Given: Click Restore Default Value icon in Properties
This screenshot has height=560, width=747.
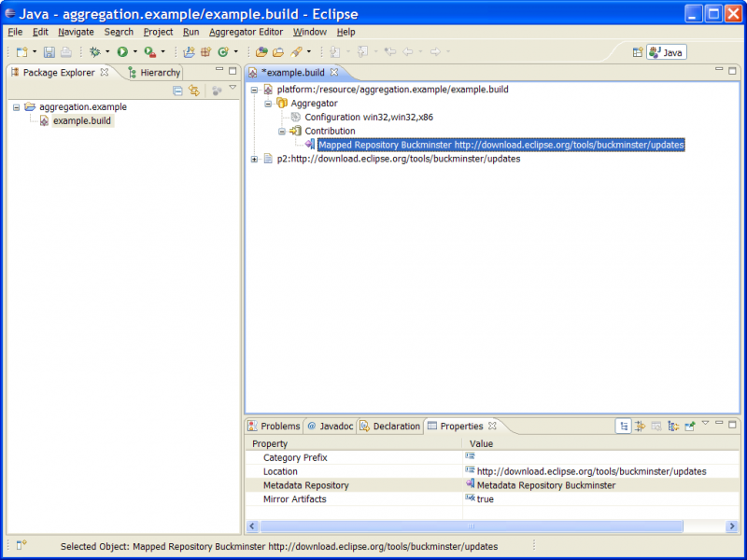Looking at the screenshot, I should [x=656, y=427].
